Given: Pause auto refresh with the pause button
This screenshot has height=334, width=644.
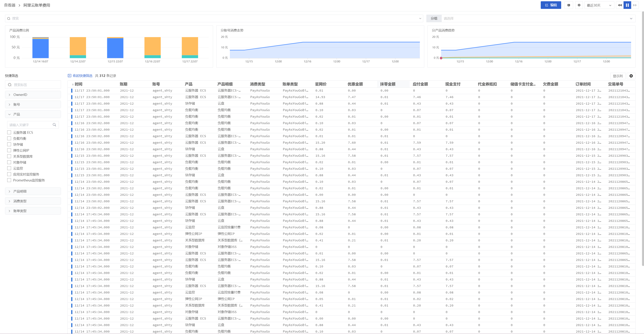Looking at the screenshot, I should click(627, 5).
